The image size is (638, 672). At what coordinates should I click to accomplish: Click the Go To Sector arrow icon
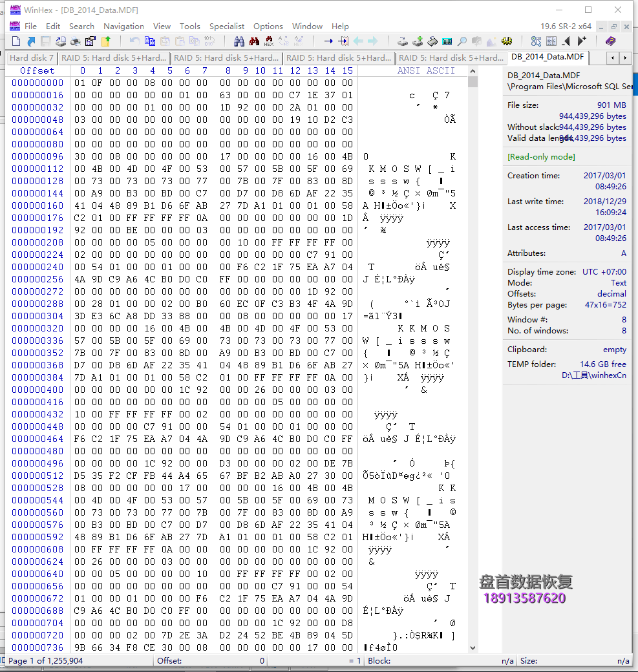(343, 41)
